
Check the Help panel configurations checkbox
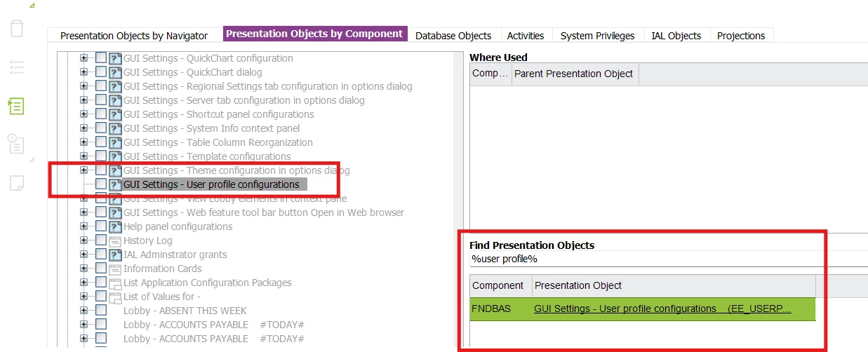click(x=101, y=226)
